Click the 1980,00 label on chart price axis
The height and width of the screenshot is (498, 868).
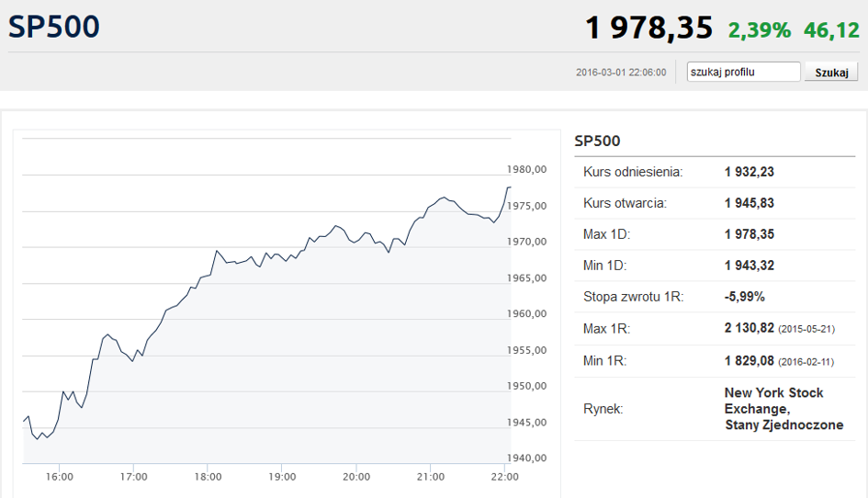(527, 170)
